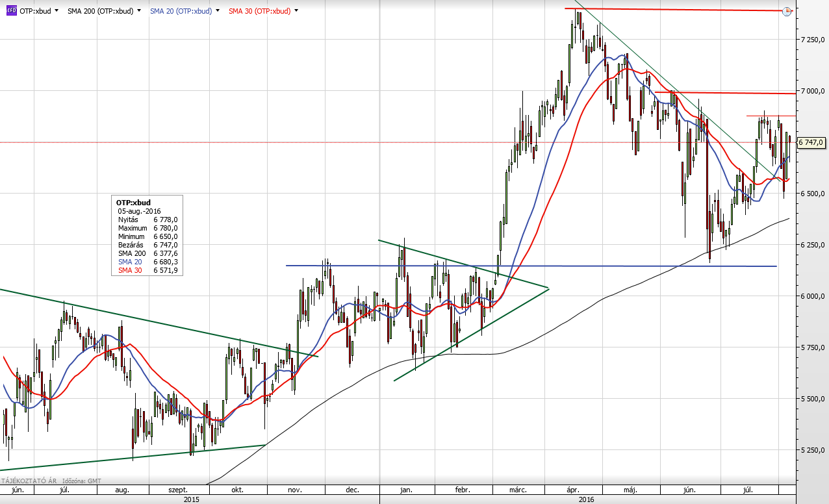Click the okt. month label
Viewport: 829px width, 504px height.
coord(237,490)
